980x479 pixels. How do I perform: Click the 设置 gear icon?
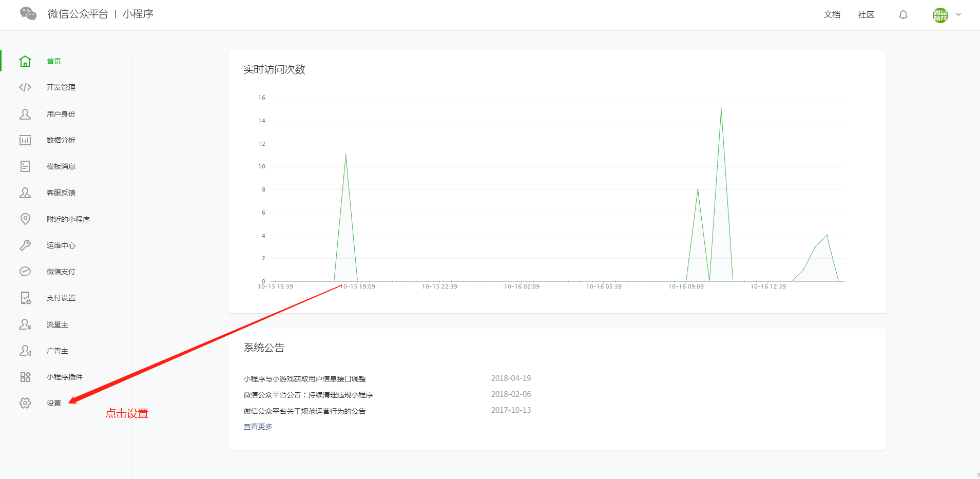[x=25, y=403]
